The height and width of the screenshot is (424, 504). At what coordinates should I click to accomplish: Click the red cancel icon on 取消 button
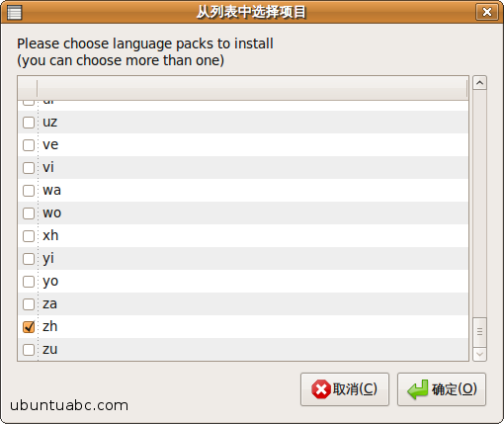(x=321, y=389)
